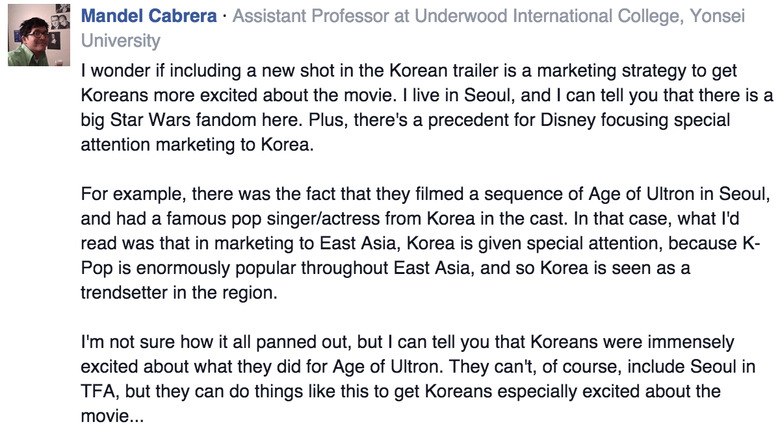The height and width of the screenshot is (435, 780).
Task: Click the word University below the name
Action: point(120,41)
